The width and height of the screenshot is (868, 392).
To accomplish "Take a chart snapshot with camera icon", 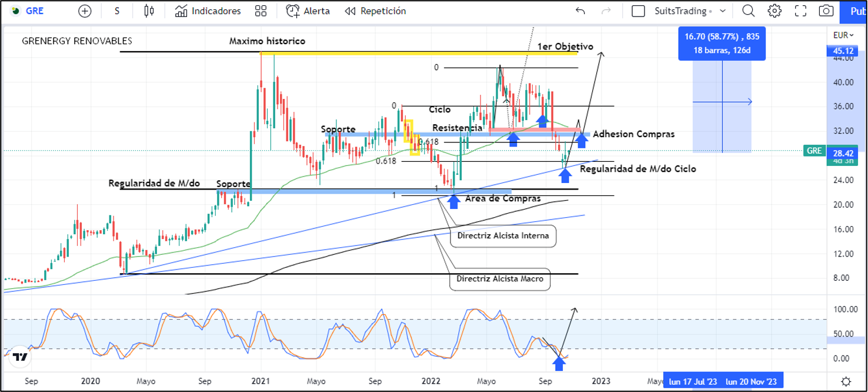I will pos(826,11).
